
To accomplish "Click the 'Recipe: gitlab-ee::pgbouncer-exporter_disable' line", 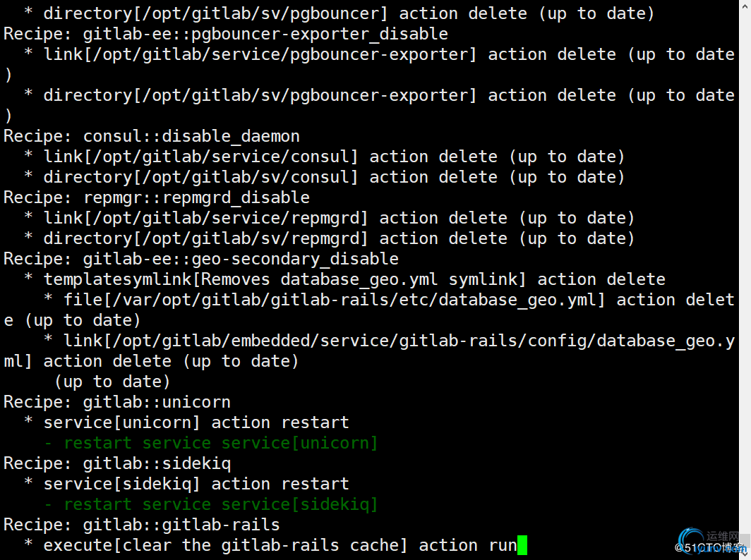I will tap(226, 34).
